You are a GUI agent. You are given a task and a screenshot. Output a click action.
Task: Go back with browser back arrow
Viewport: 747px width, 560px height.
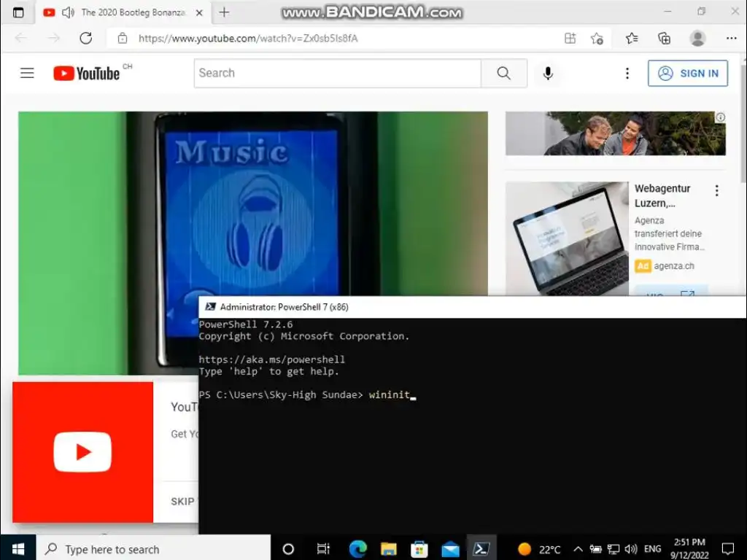21,38
